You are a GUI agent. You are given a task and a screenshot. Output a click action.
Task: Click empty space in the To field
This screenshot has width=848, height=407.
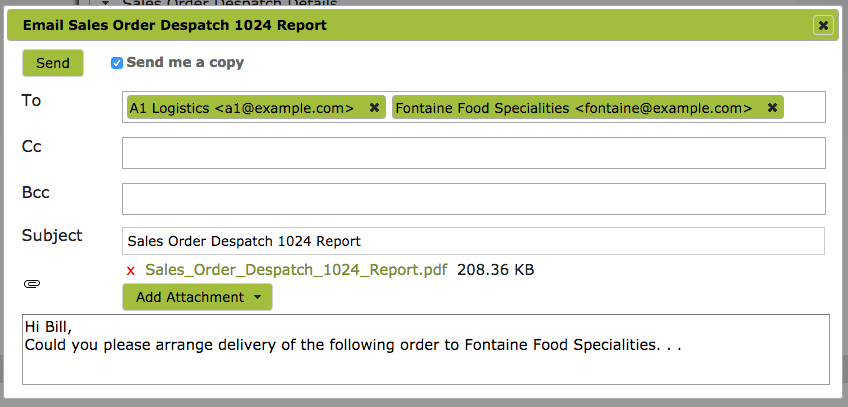(x=804, y=107)
